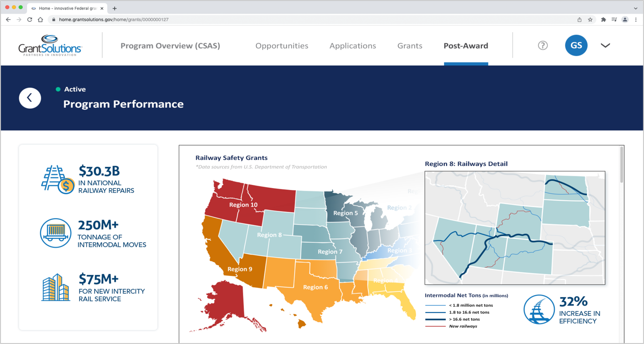
Task: Click the intercity buildings icon
Action: (56, 287)
